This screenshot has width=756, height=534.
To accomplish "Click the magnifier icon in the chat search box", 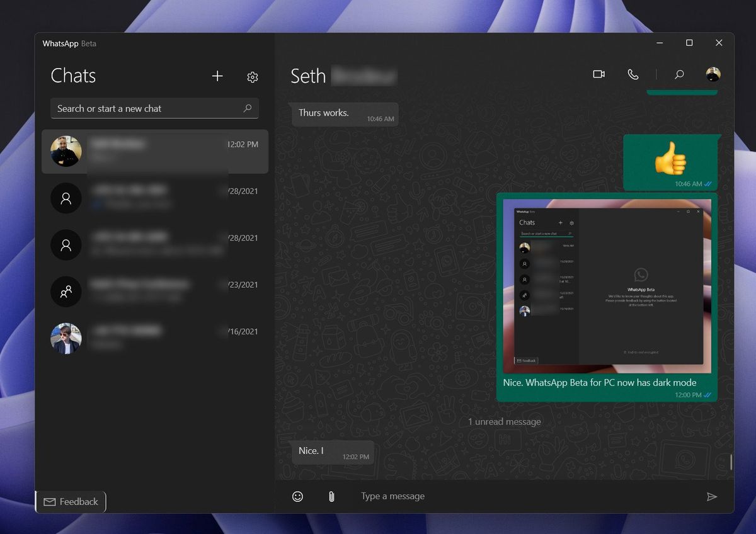I will [x=248, y=108].
